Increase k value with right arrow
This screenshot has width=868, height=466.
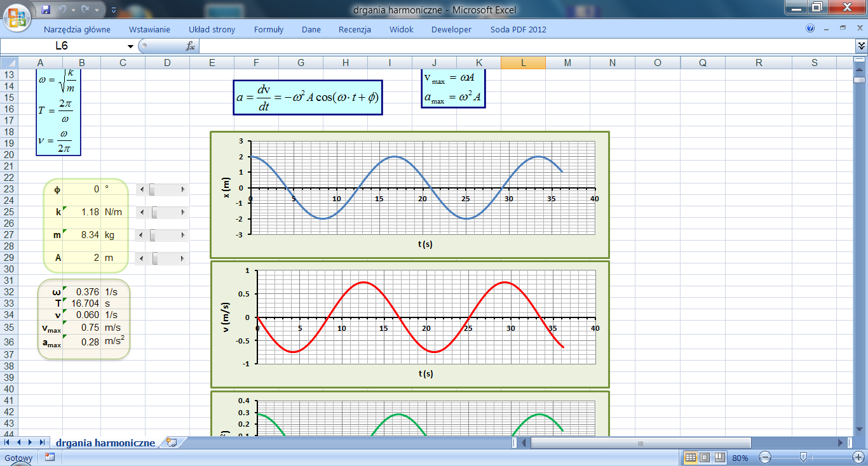coord(184,212)
